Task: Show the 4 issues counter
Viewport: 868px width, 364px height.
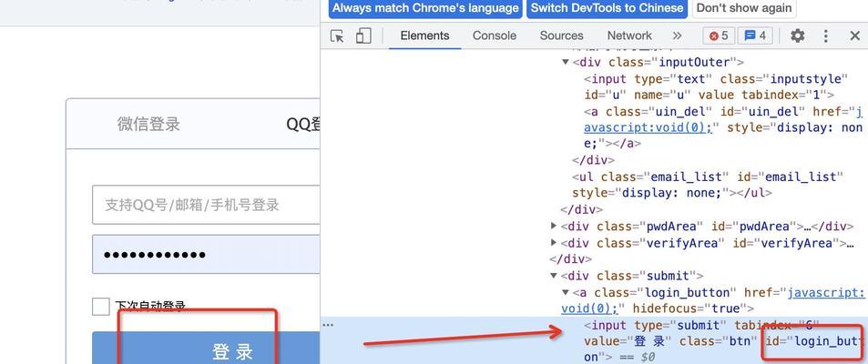Action: [x=755, y=36]
